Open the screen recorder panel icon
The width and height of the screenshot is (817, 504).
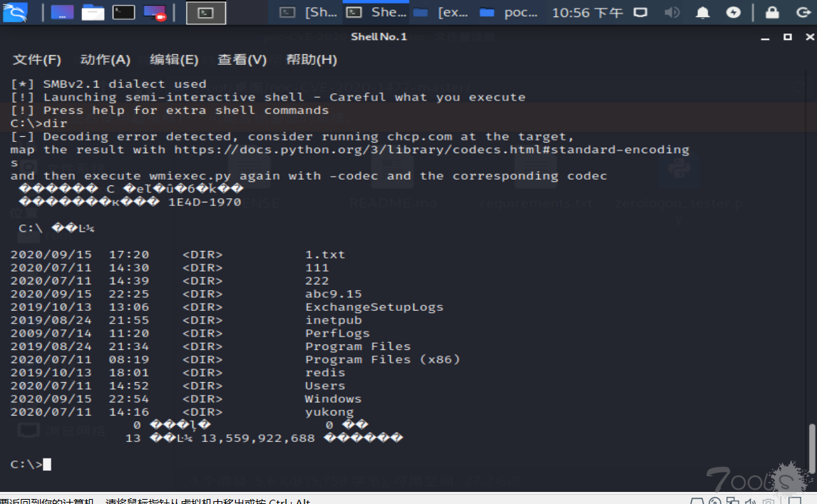[154, 13]
